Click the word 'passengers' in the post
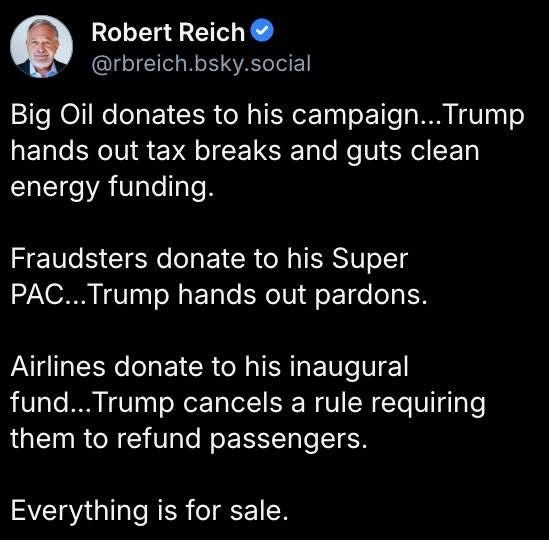Screen dimensions: 549x540 point(285,441)
